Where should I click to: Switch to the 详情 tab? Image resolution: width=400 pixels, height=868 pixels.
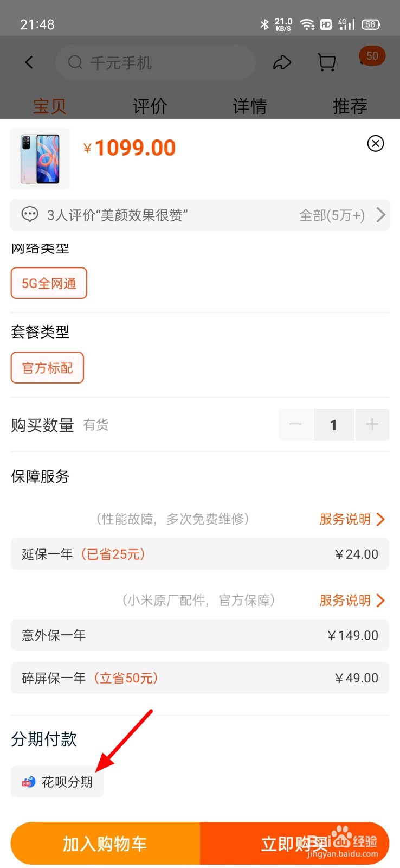pos(250,106)
